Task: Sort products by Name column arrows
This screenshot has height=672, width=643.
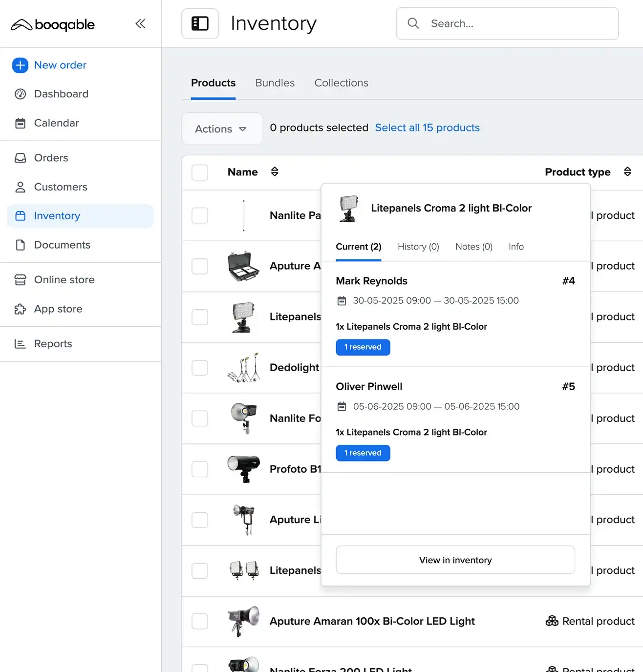Action: tap(275, 172)
